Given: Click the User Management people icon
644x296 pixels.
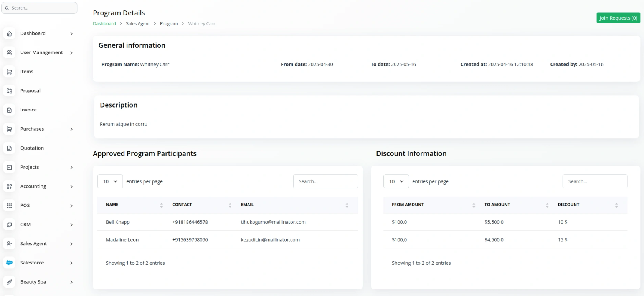Looking at the screenshot, I should 9,53.
